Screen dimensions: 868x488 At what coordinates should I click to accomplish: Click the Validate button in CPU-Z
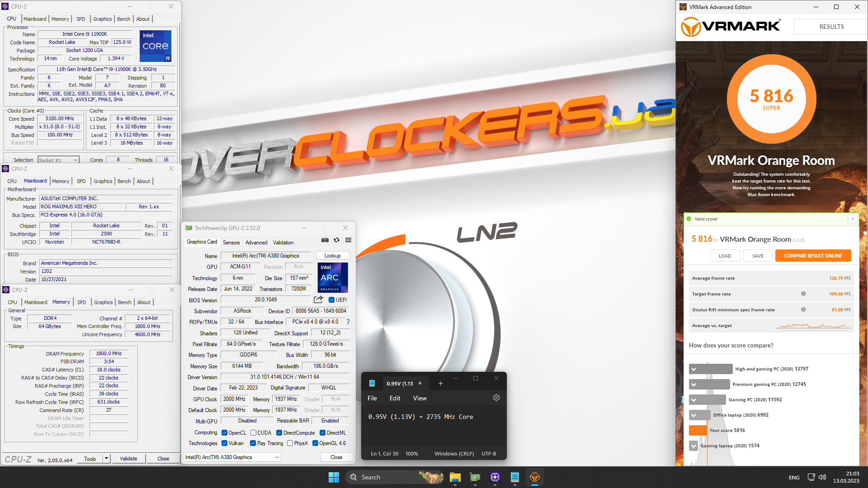[x=128, y=459]
